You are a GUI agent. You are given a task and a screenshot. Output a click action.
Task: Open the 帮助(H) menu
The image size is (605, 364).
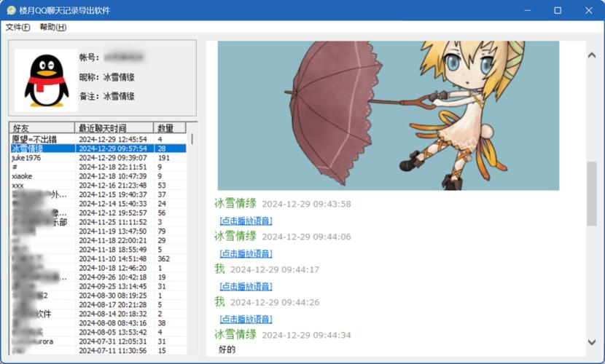tap(52, 27)
